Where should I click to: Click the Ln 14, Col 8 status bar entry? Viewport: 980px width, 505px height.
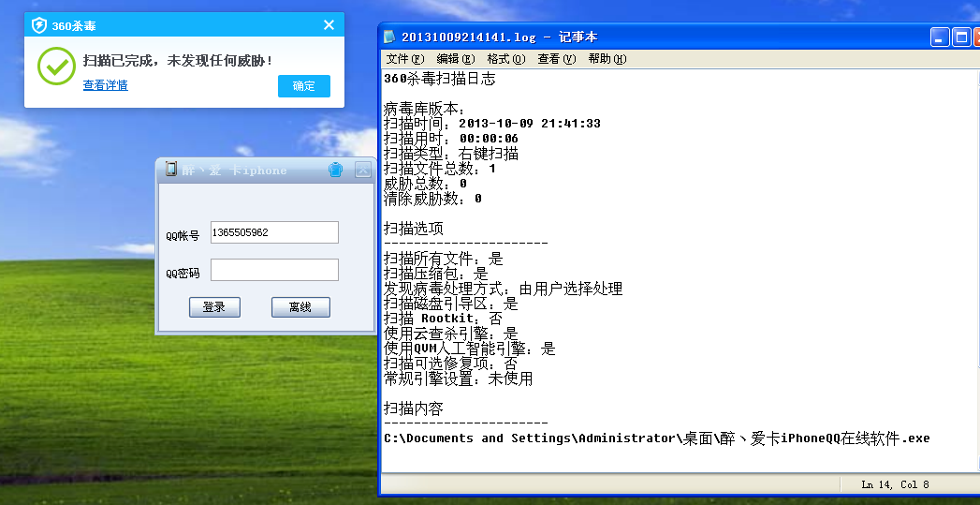tap(895, 484)
